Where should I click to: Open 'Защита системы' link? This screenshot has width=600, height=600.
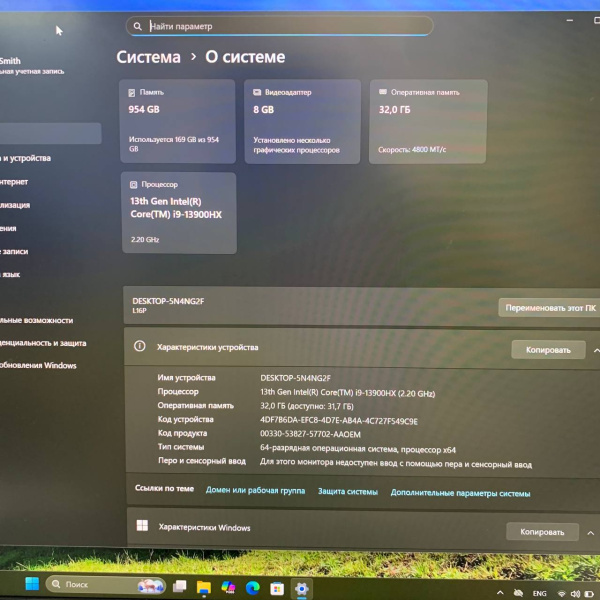(347, 492)
